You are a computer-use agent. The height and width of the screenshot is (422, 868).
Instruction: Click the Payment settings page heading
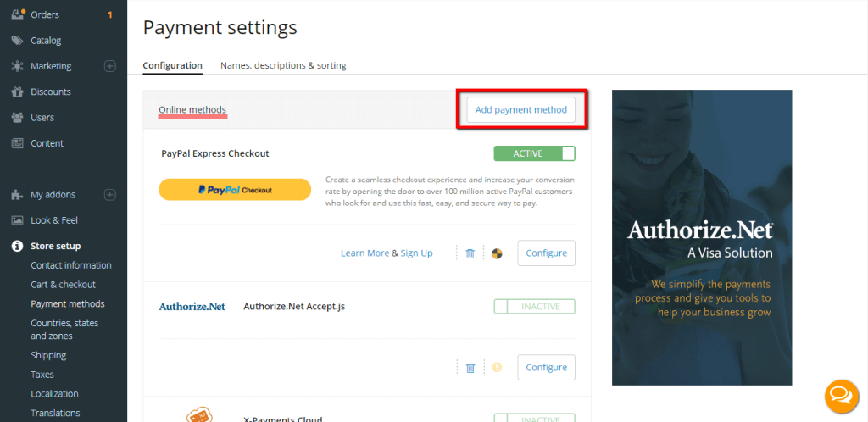pyautogui.click(x=220, y=27)
